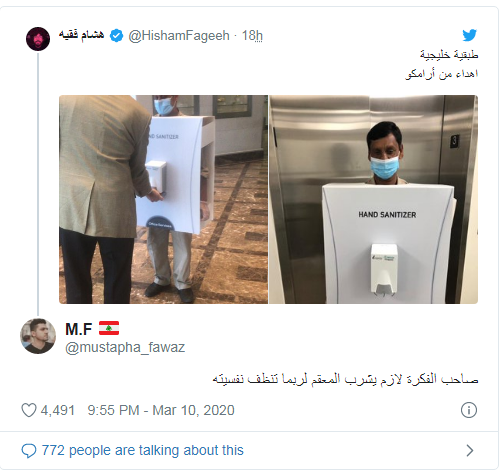Open left photo of man using sanitizer
502x471 pixels.
163,199
